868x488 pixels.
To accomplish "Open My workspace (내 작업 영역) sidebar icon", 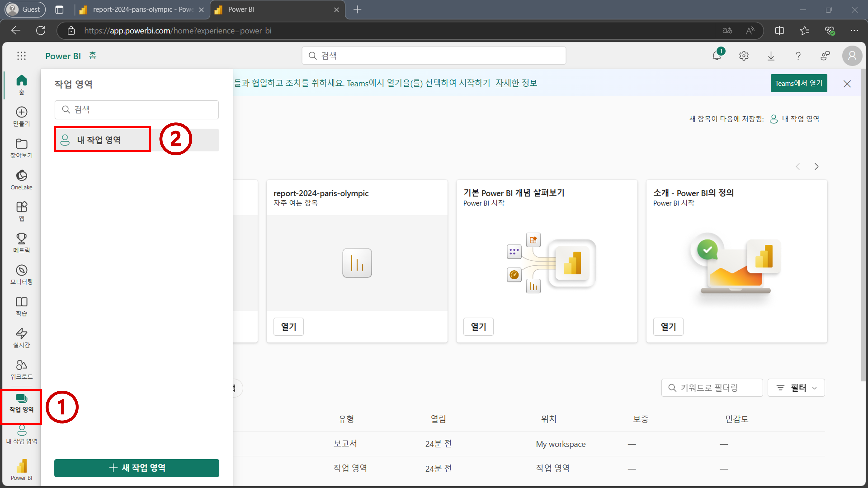I will click(x=22, y=435).
